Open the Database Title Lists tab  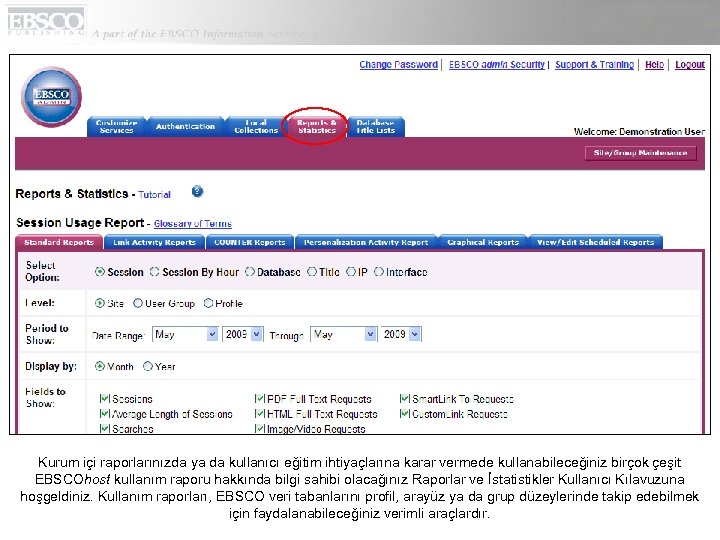point(376,126)
